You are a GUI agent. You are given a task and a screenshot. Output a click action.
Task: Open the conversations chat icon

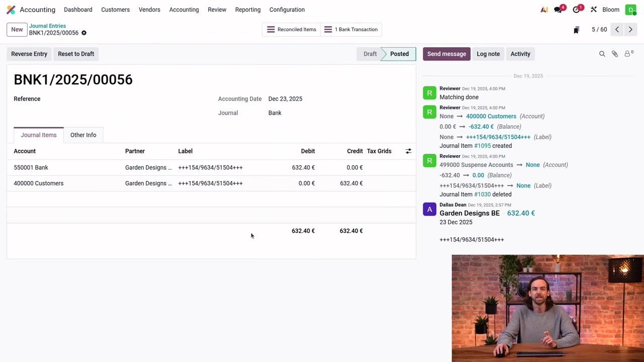(558, 10)
